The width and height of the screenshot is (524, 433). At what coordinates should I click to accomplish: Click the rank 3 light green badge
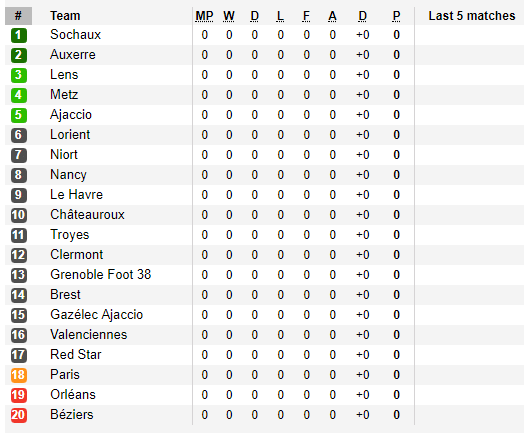point(19,75)
